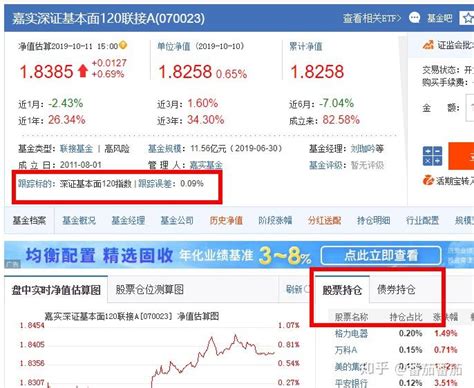Click the 刷新 refresh icon

click(x=307, y=289)
